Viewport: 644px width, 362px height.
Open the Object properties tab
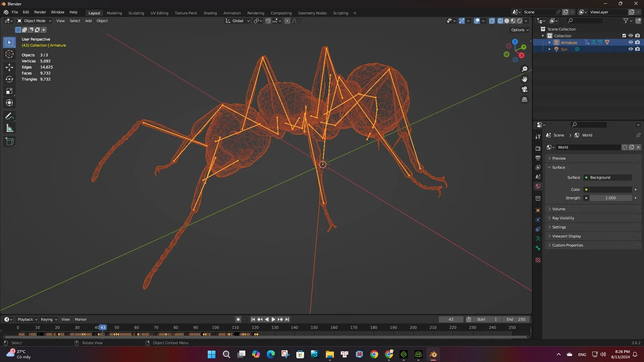click(x=538, y=210)
